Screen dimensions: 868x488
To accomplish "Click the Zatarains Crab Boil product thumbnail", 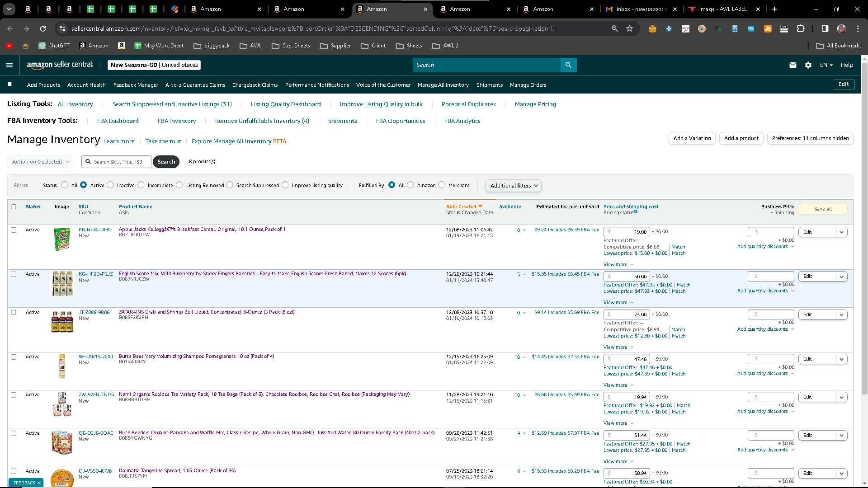I will point(62,322).
